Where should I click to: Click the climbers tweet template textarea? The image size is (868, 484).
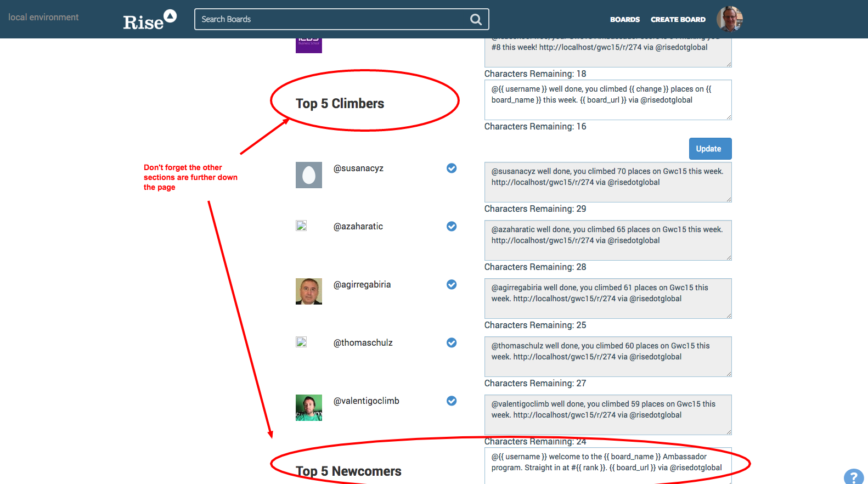coord(608,100)
